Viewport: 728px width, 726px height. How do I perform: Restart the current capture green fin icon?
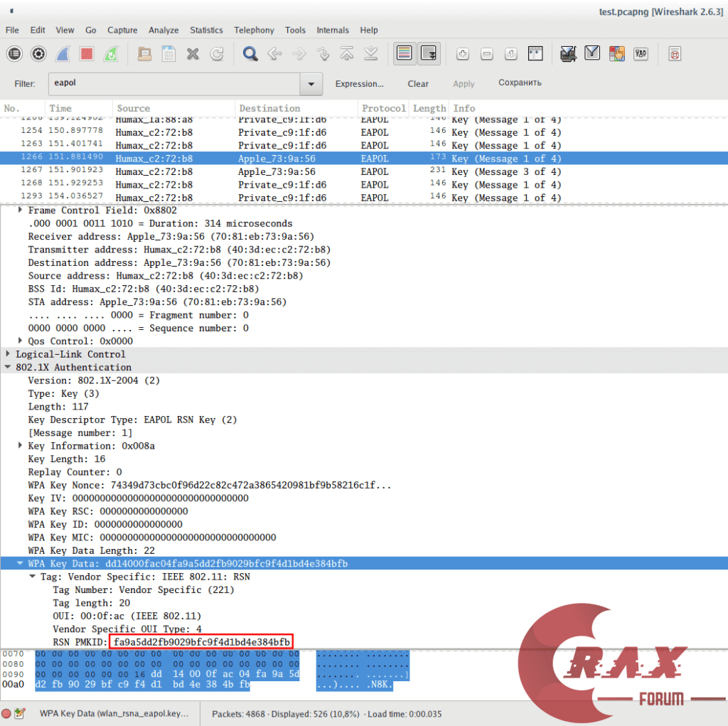tap(111, 54)
